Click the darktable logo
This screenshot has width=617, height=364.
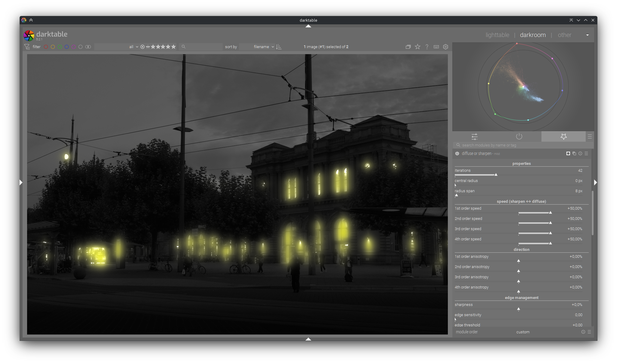pos(29,35)
